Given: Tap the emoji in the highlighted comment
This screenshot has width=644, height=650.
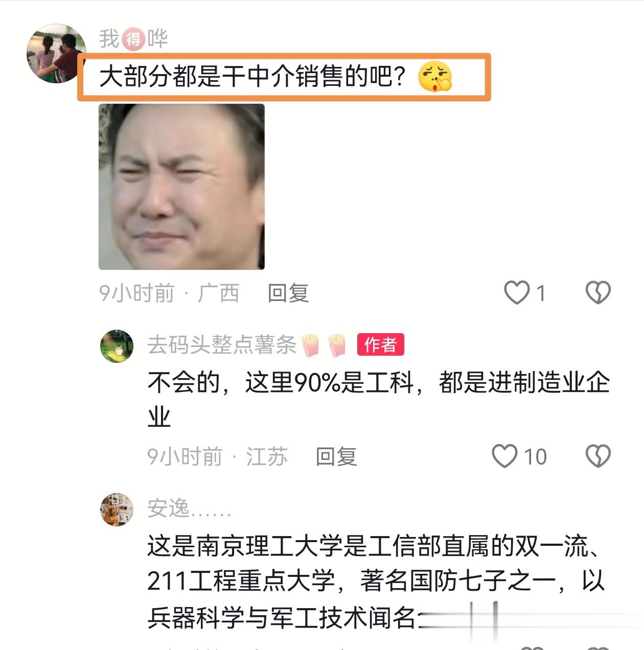Looking at the screenshot, I should point(435,77).
